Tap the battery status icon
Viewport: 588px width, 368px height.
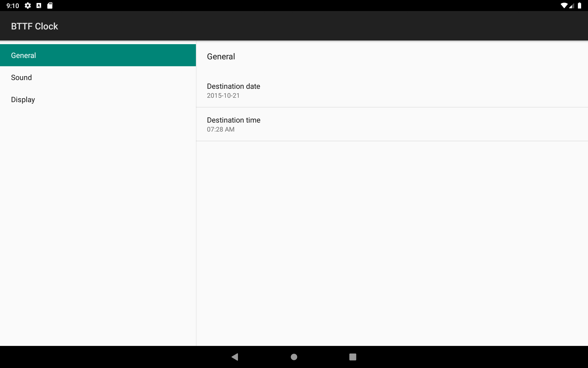[x=580, y=6]
